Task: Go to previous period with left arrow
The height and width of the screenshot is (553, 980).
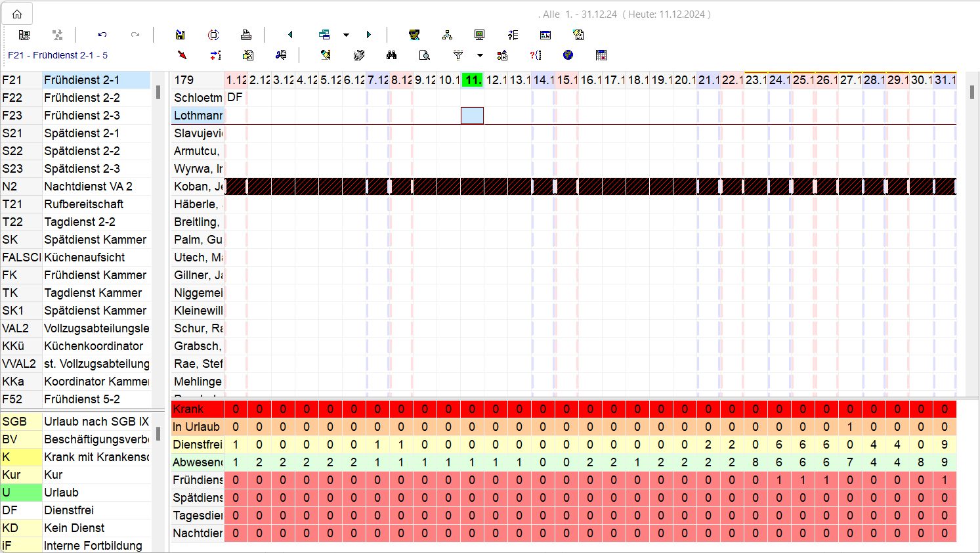Action: 290,35
